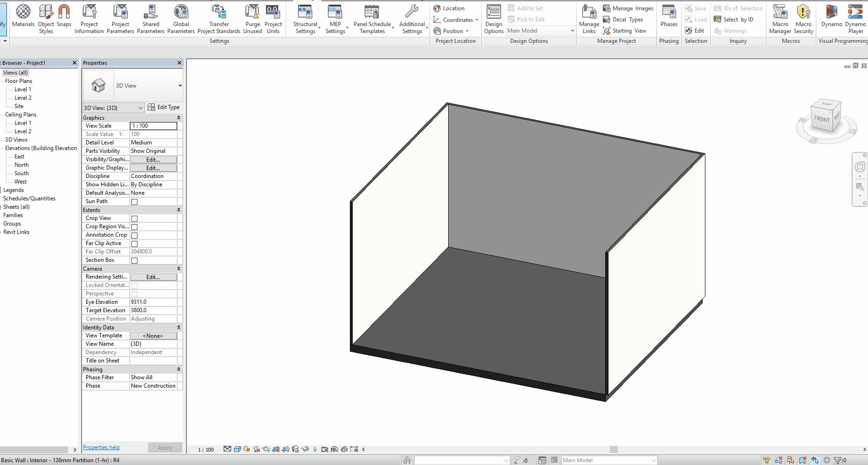Open Transfer Project Standards
Screen dimensions: 868x465
(x=219, y=18)
